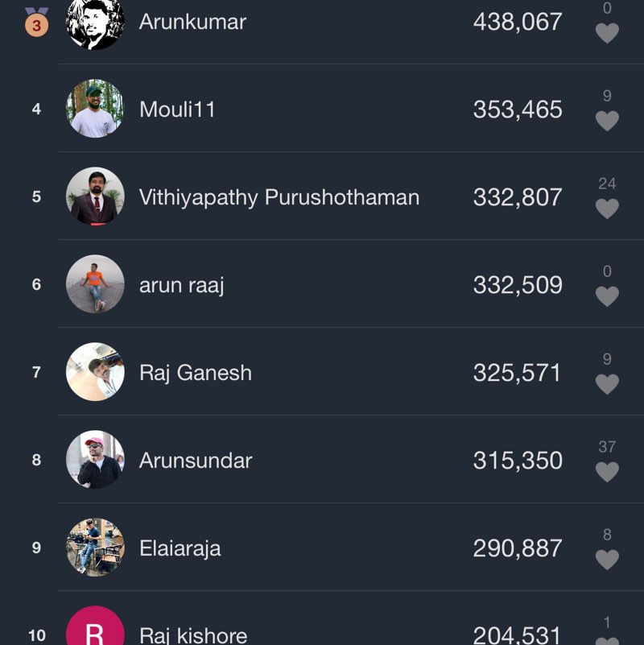Image resolution: width=644 pixels, height=645 pixels.
Task: Tap Raj Ganesh's avatar photo
Action: coord(95,372)
